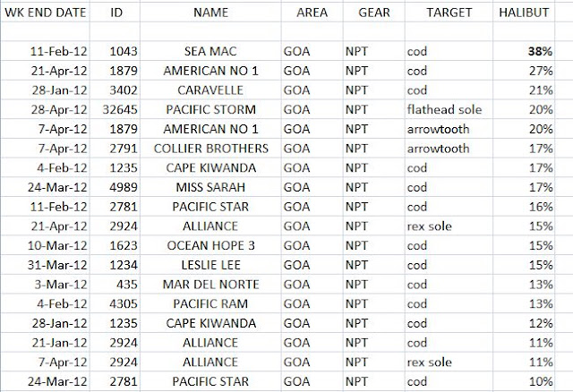The image size is (573, 392).
Task: Click the PACIFIC RAM name cell
Action: point(210,303)
